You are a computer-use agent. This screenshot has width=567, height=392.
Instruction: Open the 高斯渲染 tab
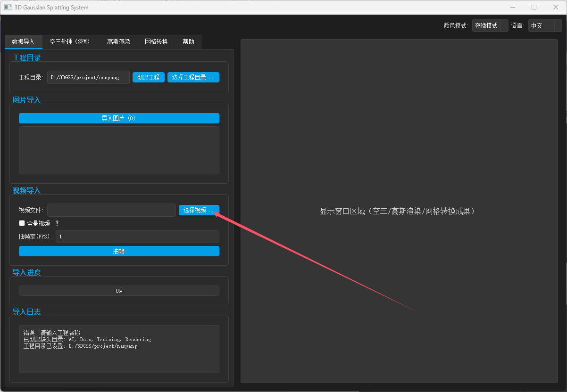click(118, 41)
